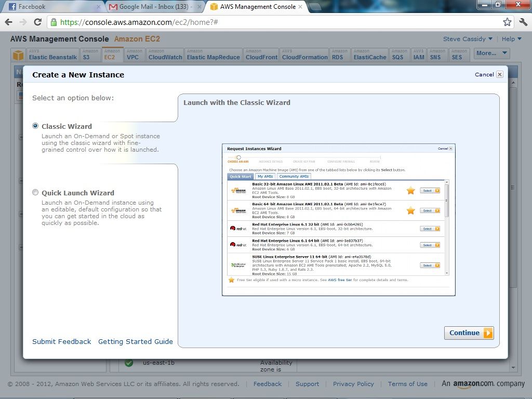Click the Launch with the Classic Wizard heading
Image resolution: width=532 pixels, height=399 pixels.
point(237,102)
